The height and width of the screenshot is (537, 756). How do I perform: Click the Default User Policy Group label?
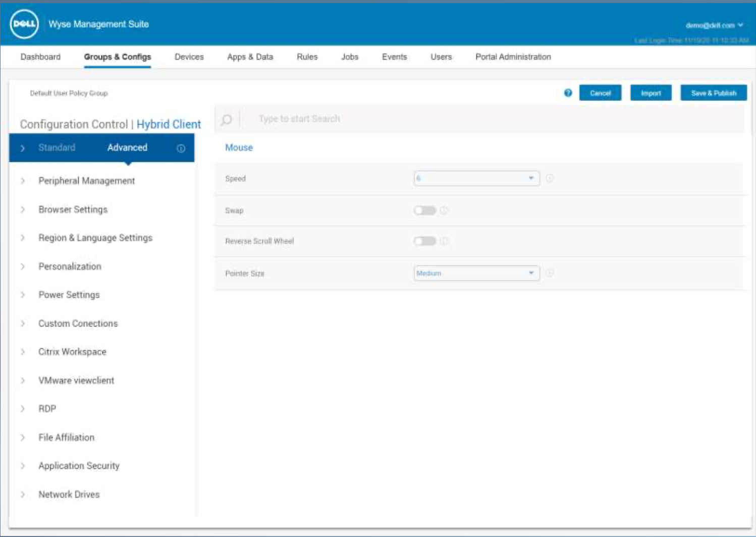[x=69, y=93]
